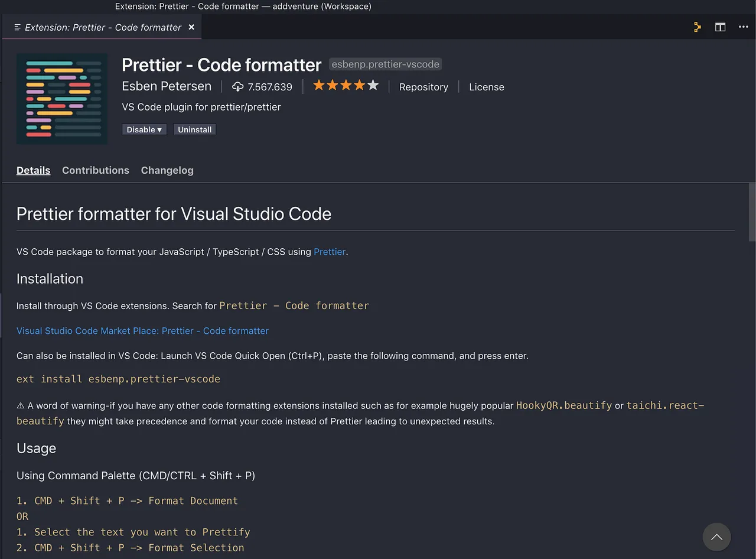Click 'Select the text you want to Prettify'
Image resolution: width=756 pixels, height=559 pixels.
[142, 532]
